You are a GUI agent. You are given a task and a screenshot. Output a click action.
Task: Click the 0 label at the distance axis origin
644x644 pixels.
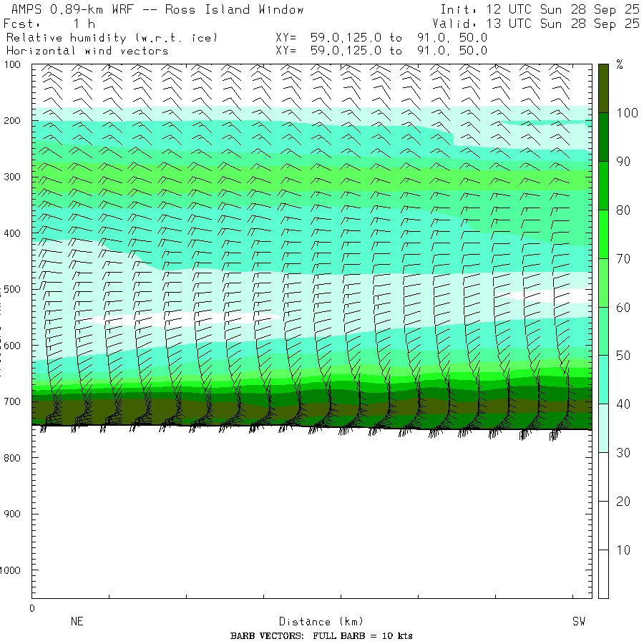click(x=32, y=608)
